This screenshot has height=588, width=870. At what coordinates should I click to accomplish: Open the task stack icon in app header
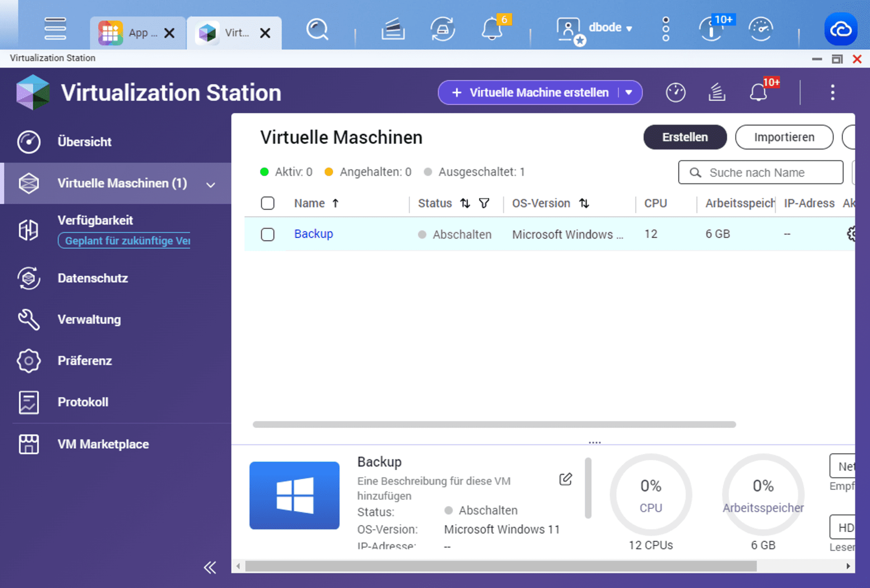[716, 92]
